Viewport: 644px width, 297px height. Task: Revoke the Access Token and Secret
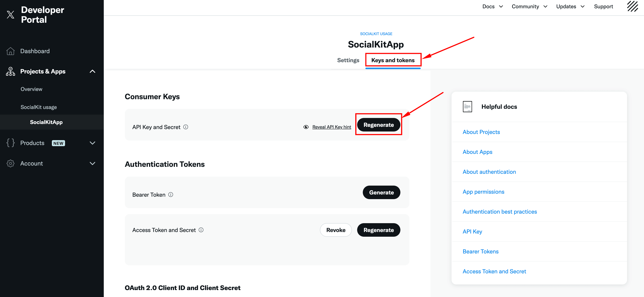pyautogui.click(x=336, y=230)
